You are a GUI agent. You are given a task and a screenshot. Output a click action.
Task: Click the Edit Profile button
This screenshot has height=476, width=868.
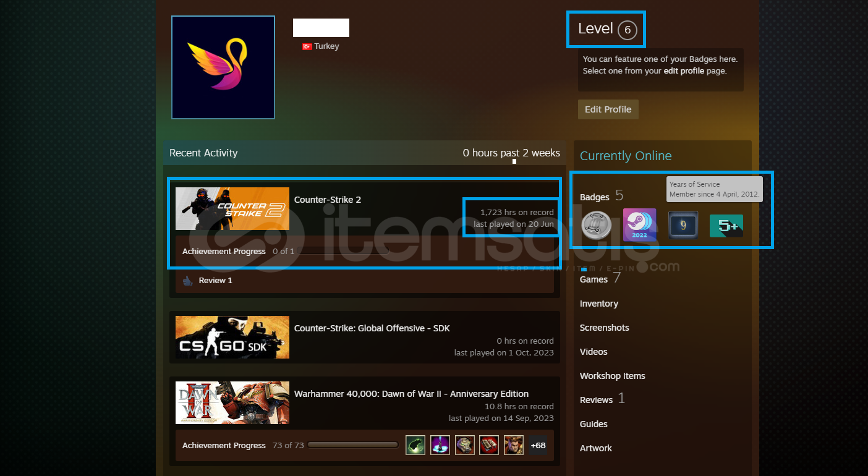pos(608,109)
